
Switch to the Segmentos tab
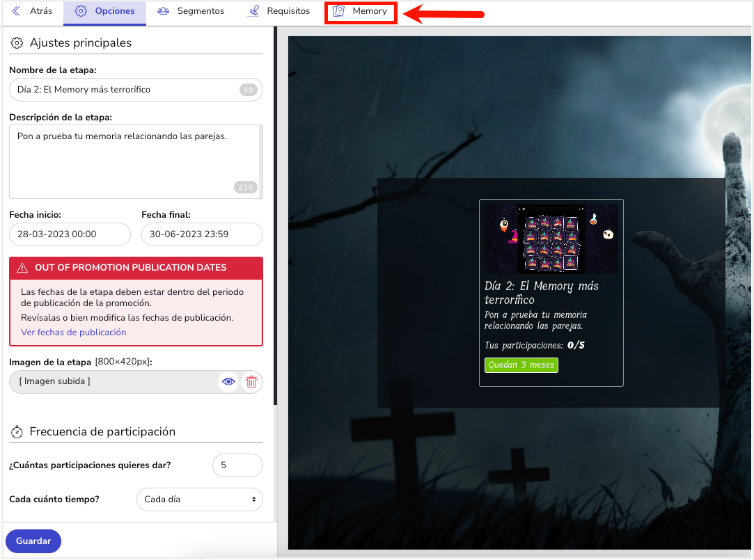[x=191, y=11]
